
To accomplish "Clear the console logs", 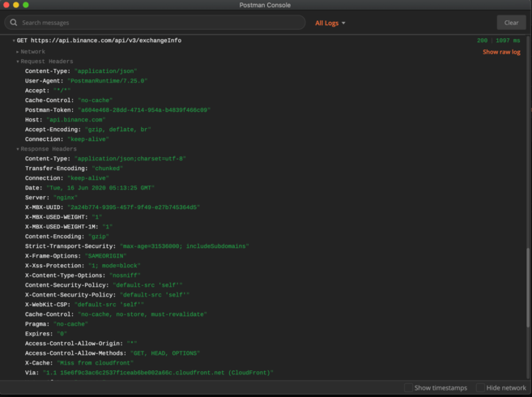I will point(510,23).
